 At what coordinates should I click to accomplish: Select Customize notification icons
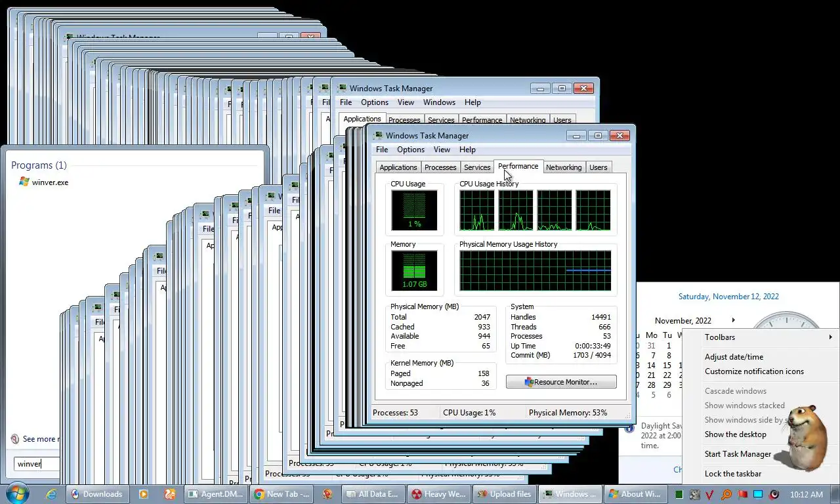754,371
